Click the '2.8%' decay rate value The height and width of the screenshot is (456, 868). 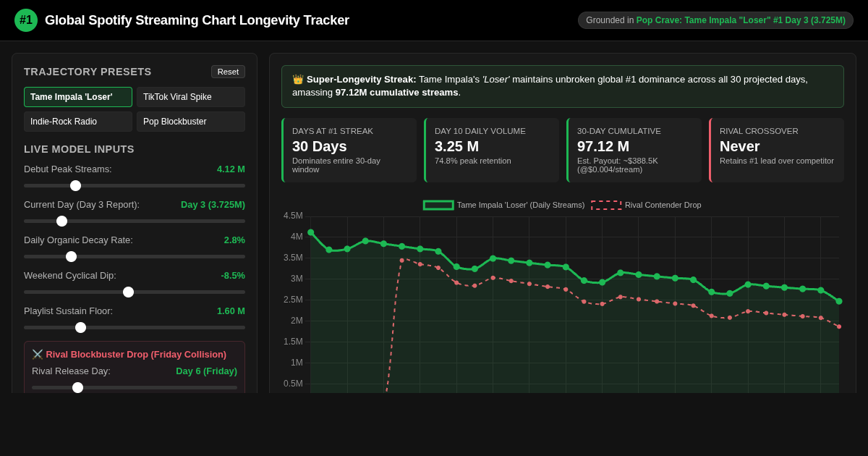point(234,240)
